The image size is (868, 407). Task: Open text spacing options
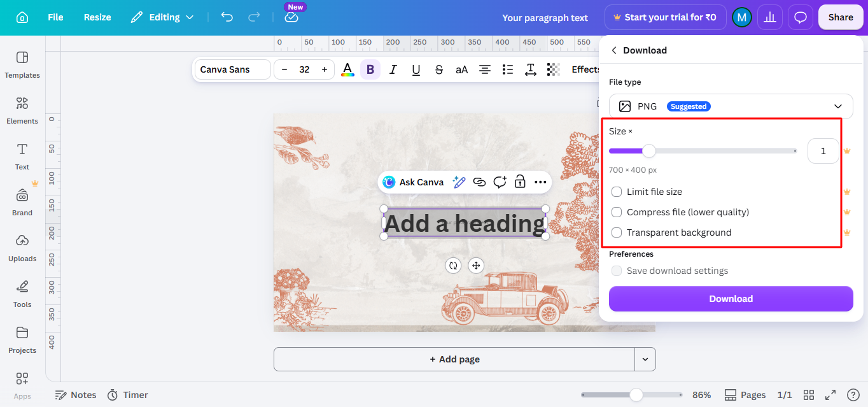coord(531,69)
